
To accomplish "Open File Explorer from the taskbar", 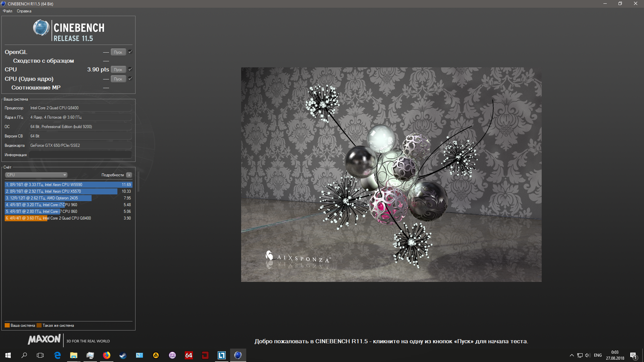I will (74, 355).
